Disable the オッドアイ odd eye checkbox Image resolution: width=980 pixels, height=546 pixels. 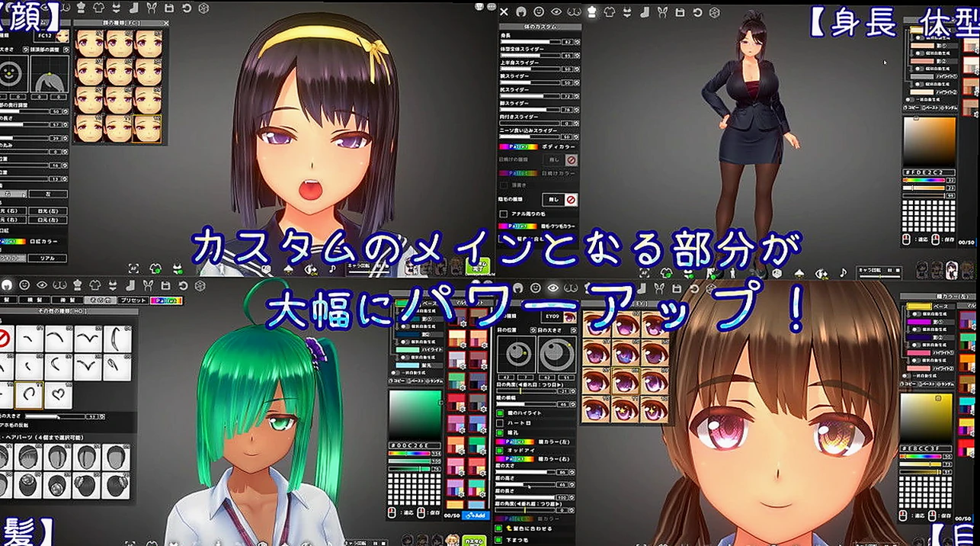[x=500, y=450]
